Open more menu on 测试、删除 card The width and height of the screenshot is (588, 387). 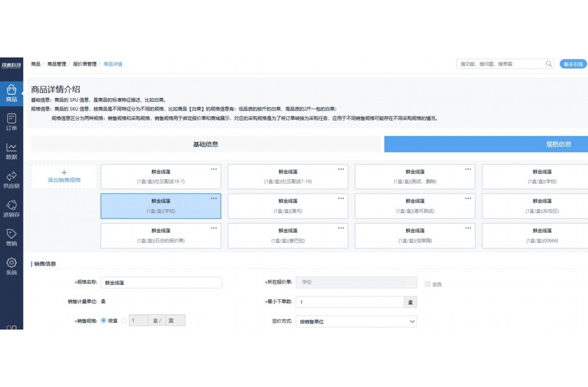pos(468,169)
